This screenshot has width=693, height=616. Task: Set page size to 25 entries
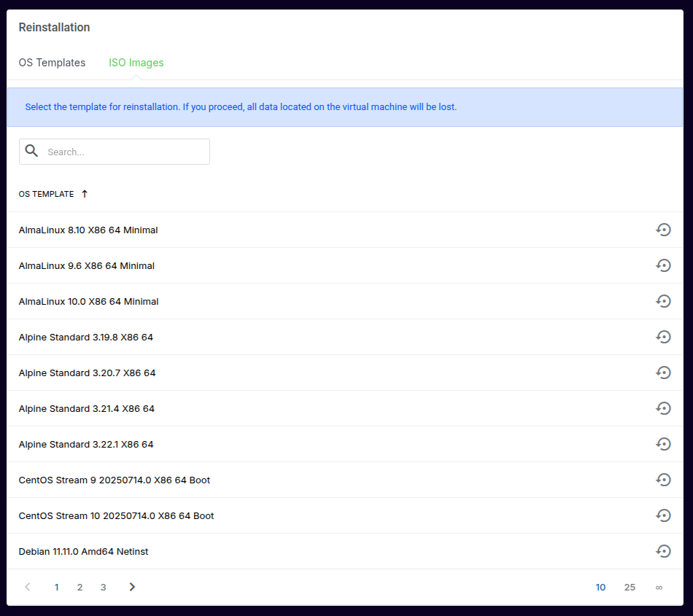point(630,587)
